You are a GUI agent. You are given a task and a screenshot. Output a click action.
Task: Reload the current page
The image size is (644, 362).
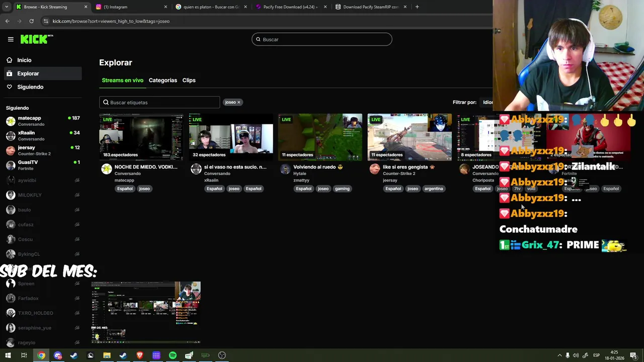31,21
